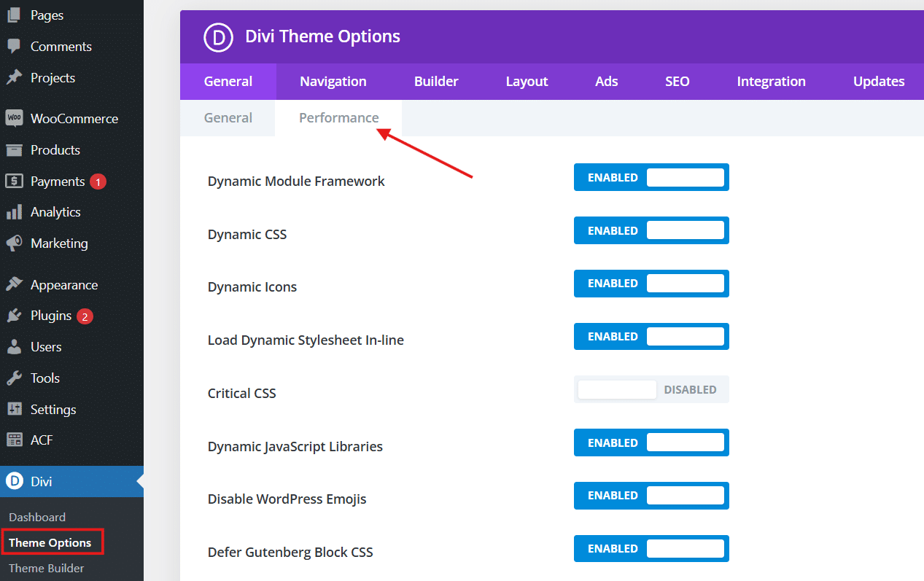Click the Marketing megaphone icon

[12, 243]
